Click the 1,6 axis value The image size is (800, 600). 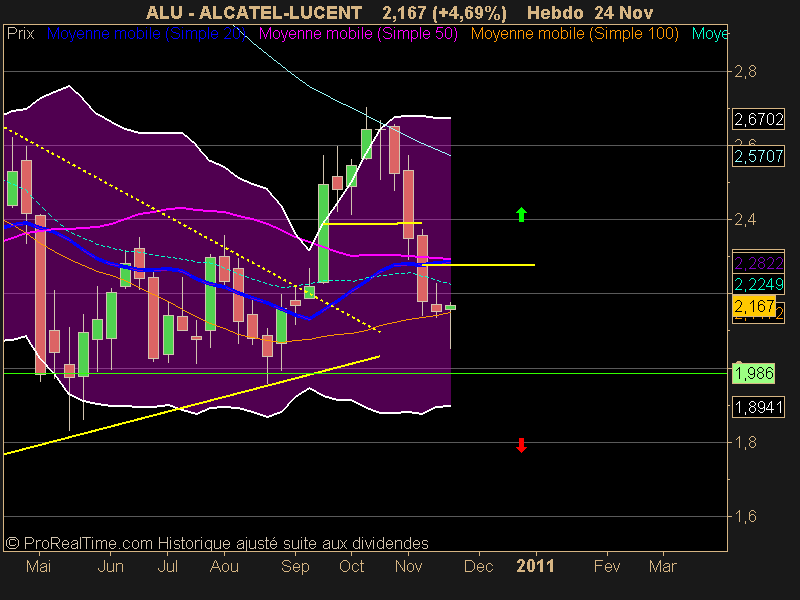coord(745,516)
